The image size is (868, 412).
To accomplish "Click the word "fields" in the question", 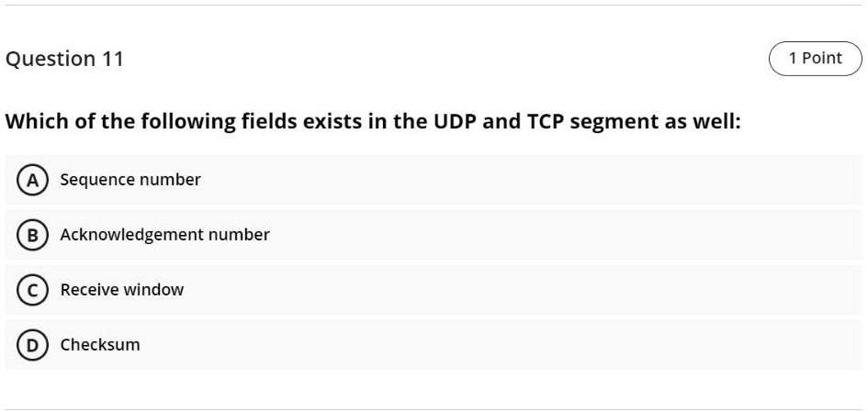I will pyautogui.click(x=268, y=121).
